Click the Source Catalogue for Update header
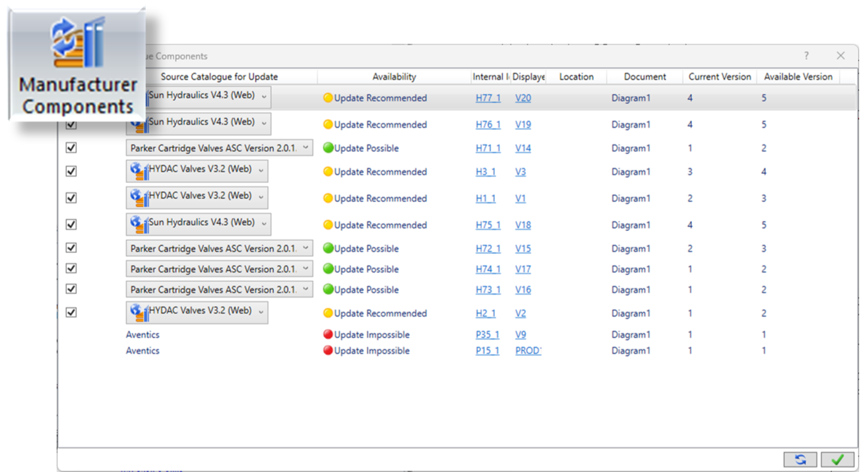 219,77
